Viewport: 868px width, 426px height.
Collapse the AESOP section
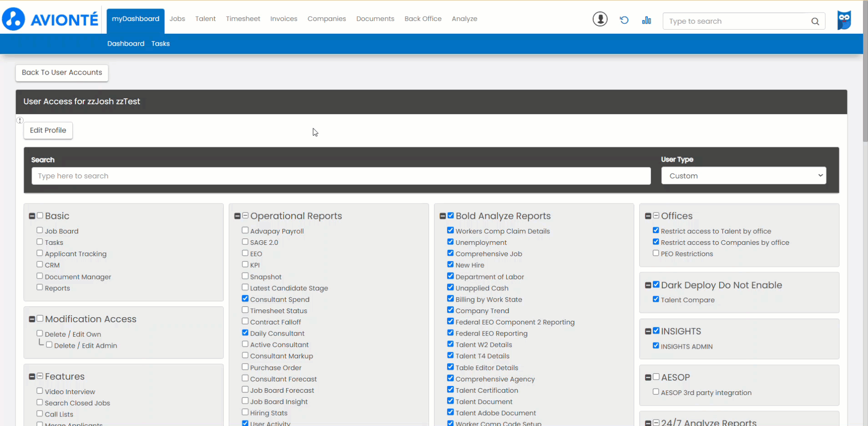[x=648, y=378]
